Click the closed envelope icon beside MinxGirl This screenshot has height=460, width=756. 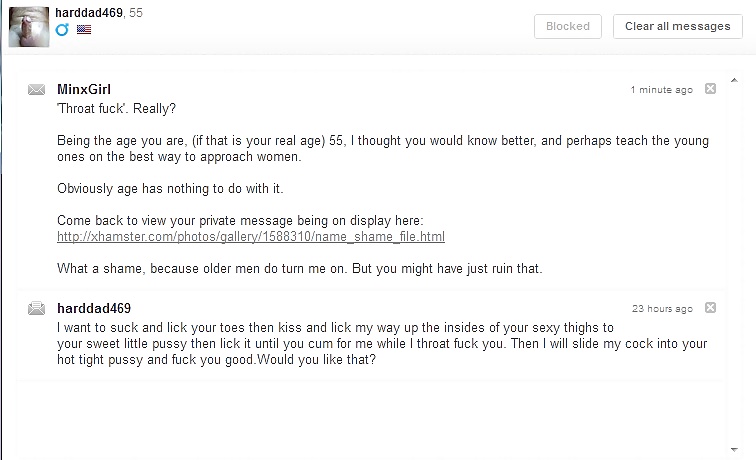tap(36, 89)
